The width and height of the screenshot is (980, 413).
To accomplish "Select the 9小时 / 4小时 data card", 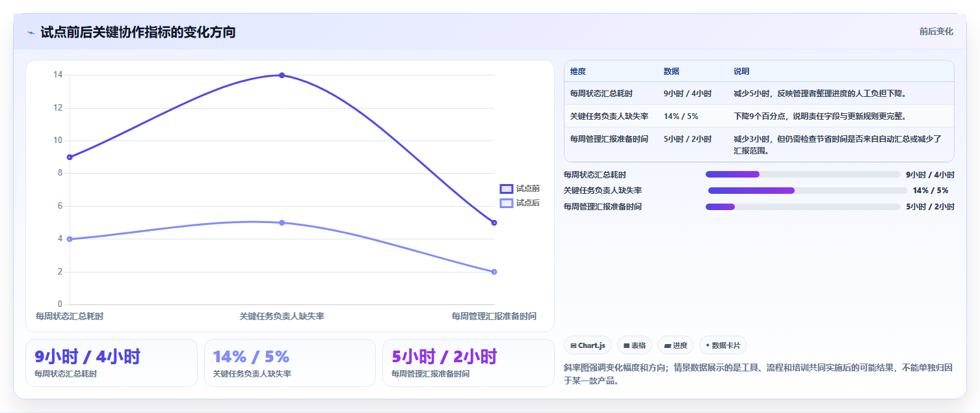I will (111, 363).
